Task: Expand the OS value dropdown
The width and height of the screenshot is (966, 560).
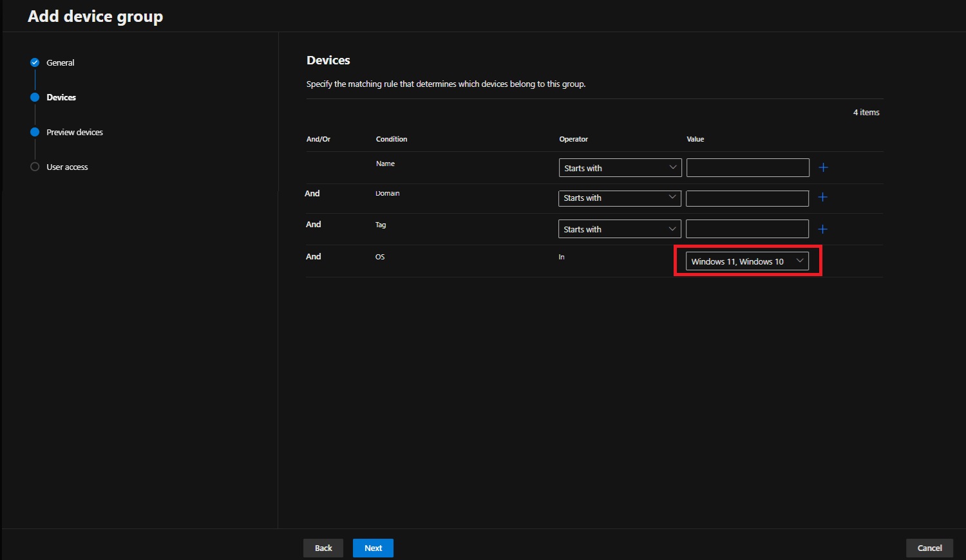Action: 747,261
